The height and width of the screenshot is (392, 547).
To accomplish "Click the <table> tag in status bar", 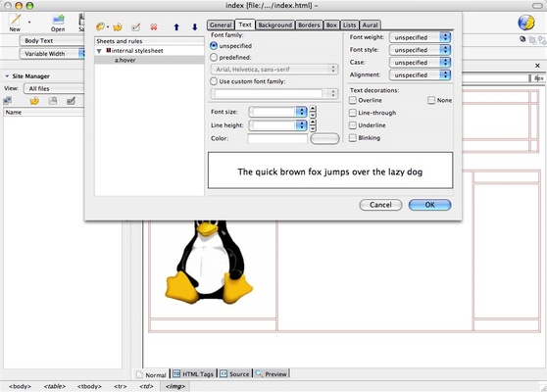I will pos(55,386).
